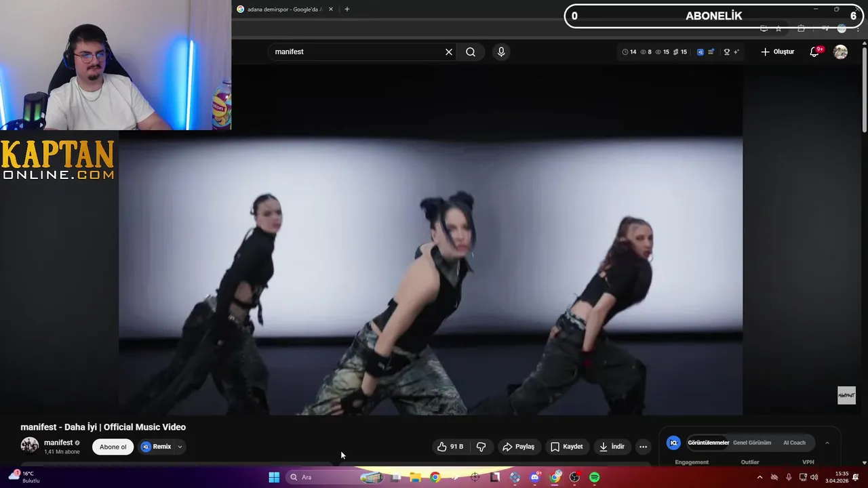
Task: Expand the Remix dropdown arrow
Action: tap(180, 447)
